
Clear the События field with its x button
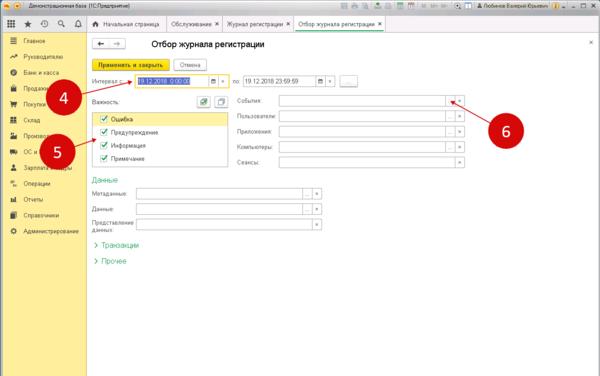460,101
